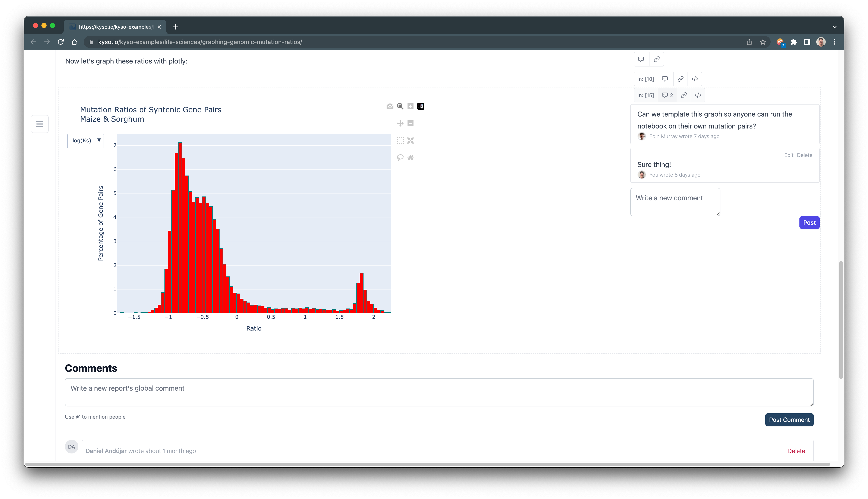Click 'Mutation Ratios of Syntenic Gene Pairs' title
Screen dimensions: 868x499
[151, 110]
